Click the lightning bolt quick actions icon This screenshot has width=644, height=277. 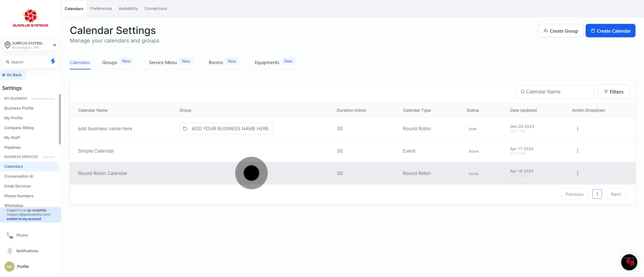[x=53, y=61]
